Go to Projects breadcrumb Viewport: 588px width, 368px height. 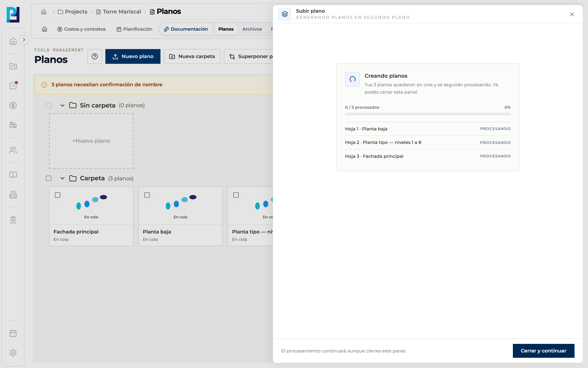72,12
